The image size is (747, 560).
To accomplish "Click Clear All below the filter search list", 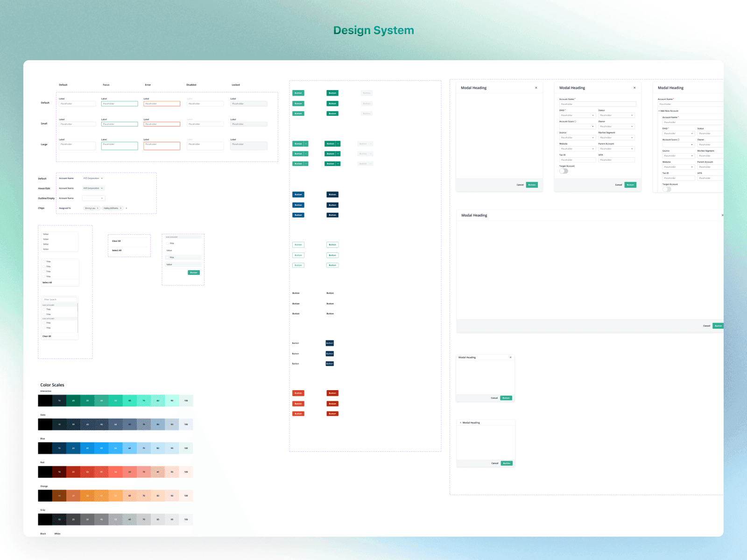I will pos(47,336).
